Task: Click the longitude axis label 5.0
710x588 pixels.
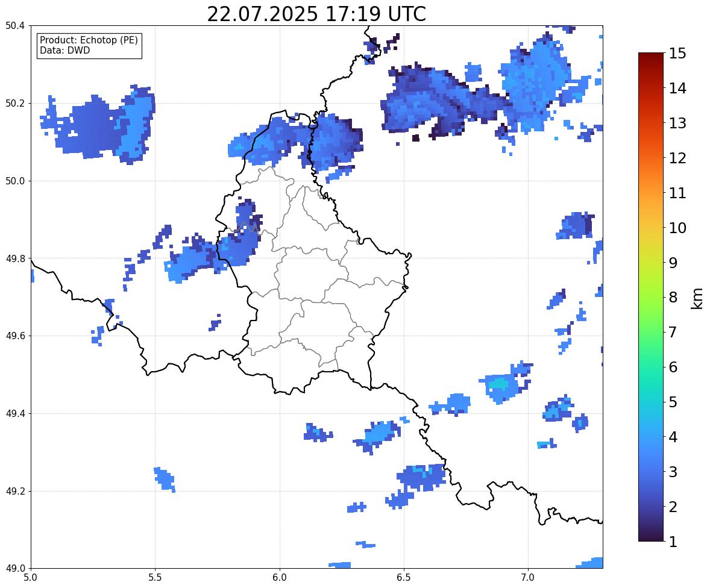Action: [x=31, y=578]
